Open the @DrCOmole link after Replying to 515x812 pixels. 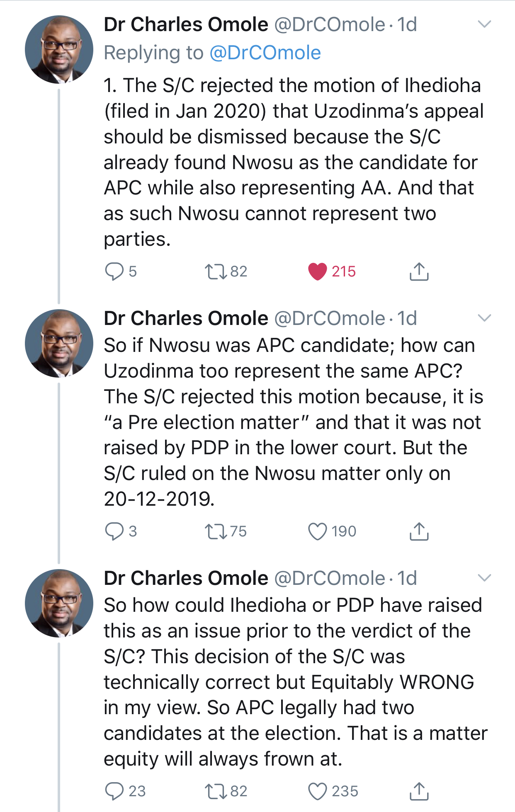coord(265,53)
